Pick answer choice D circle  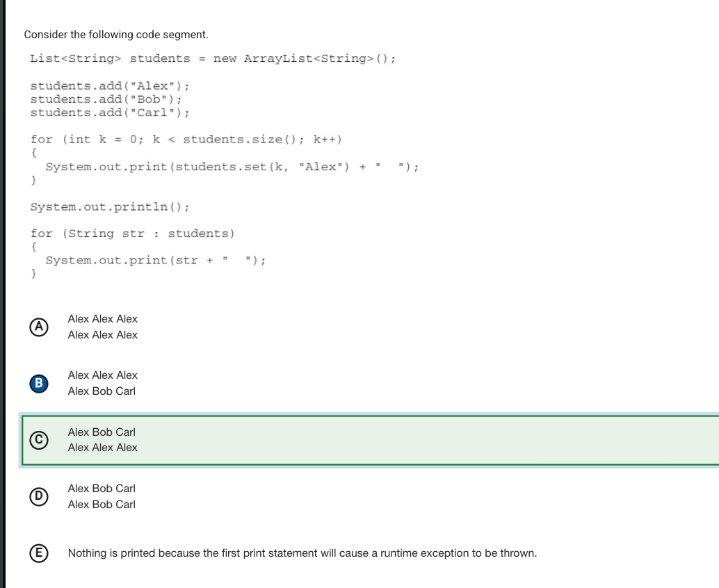[39, 496]
